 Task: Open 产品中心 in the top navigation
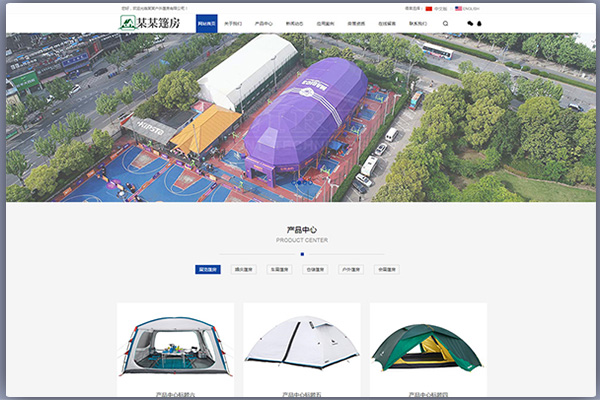click(264, 23)
